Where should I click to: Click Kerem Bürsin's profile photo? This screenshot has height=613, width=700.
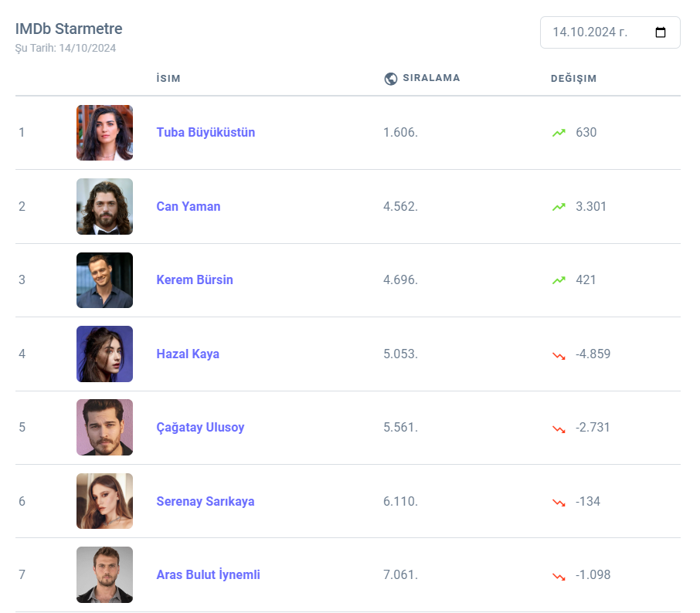(x=104, y=280)
